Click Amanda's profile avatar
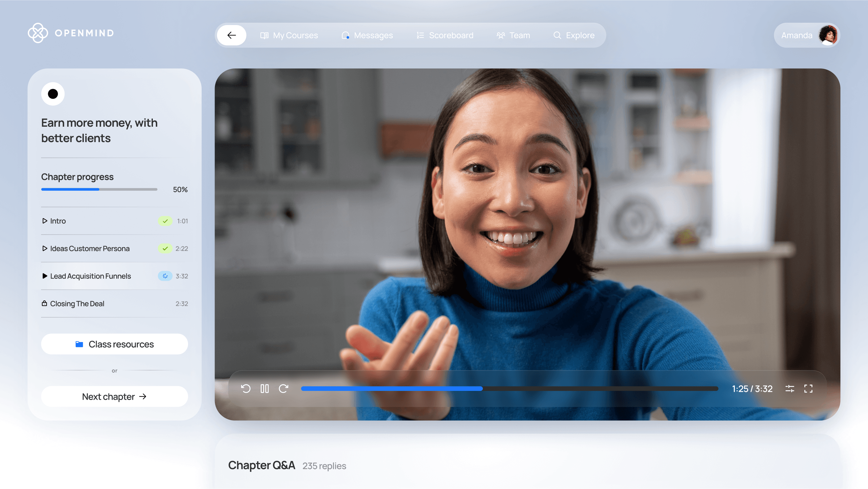The height and width of the screenshot is (489, 868). [828, 35]
